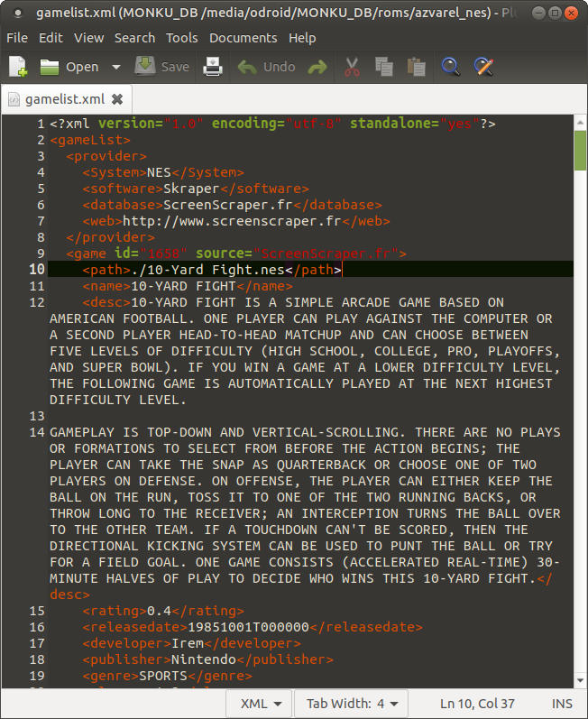Expand the recent files dropdown arrow next to Open
Image resolution: width=588 pixels, height=719 pixels.
click(x=115, y=67)
